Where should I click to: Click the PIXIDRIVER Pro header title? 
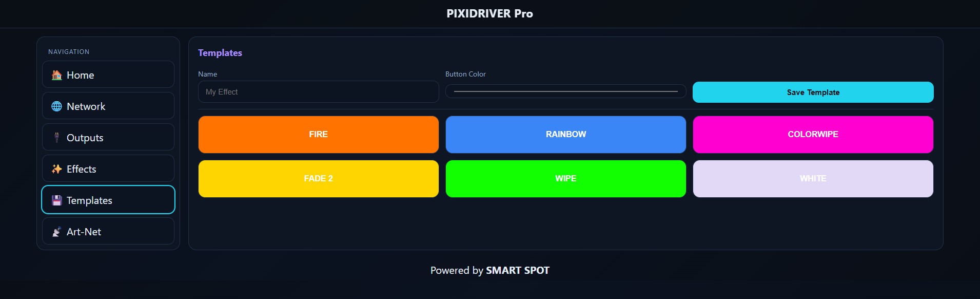pyautogui.click(x=489, y=14)
